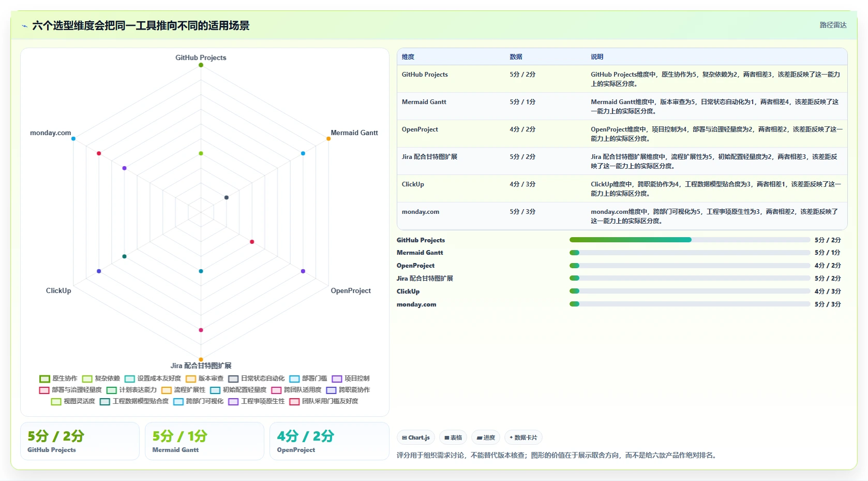Toggle the 日常状态自动化 legend entry

257,378
